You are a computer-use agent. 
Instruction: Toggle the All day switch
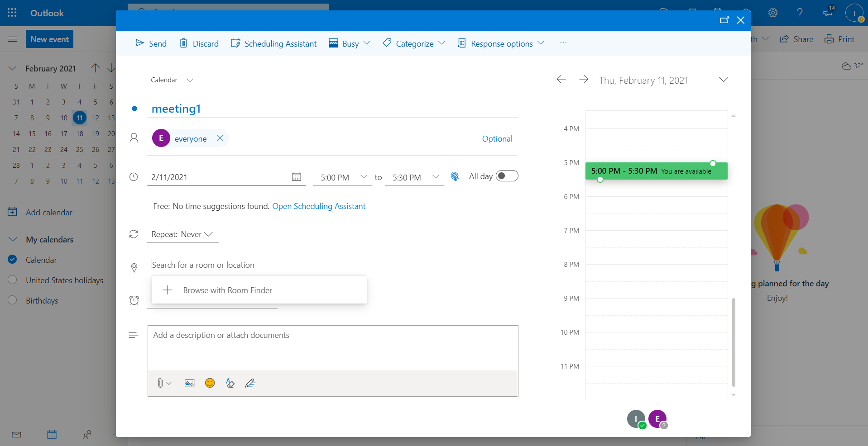point(507,176)
